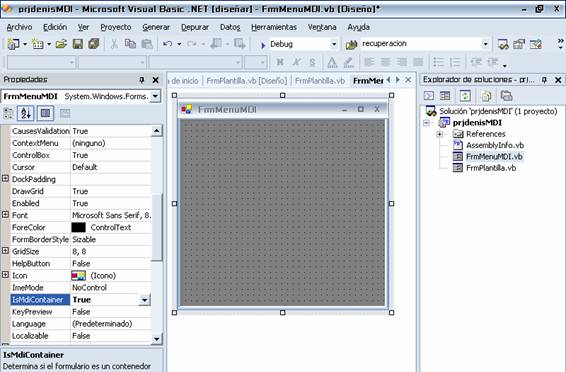The height and width of the screenshot is (372, 566).
Task: Collapse the prjdenisMDI project node
Action: (x=427, y=123)
